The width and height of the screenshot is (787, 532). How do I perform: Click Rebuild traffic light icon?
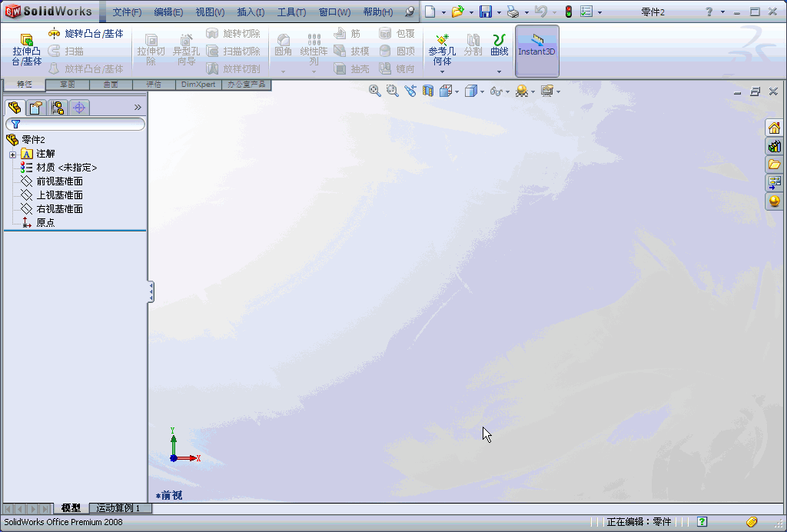(x=568, y=12)
